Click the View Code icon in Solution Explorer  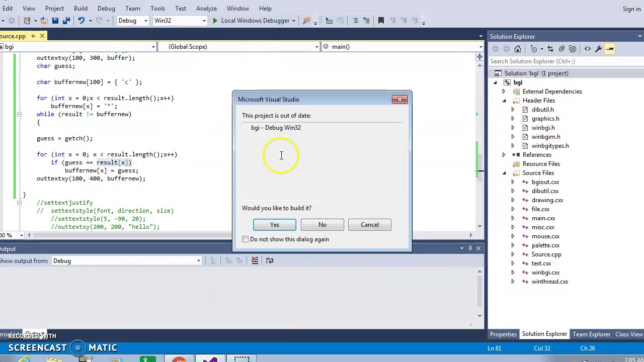click(x=588, y=49)
